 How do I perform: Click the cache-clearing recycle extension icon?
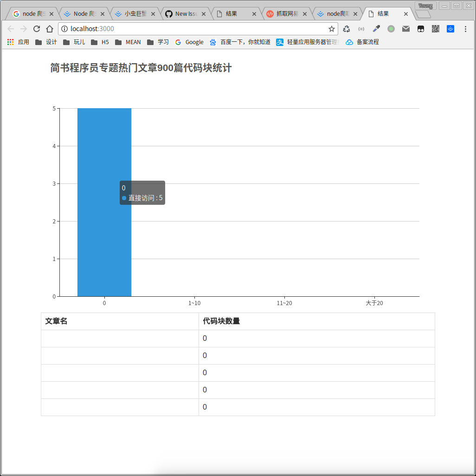pos(347,29)
